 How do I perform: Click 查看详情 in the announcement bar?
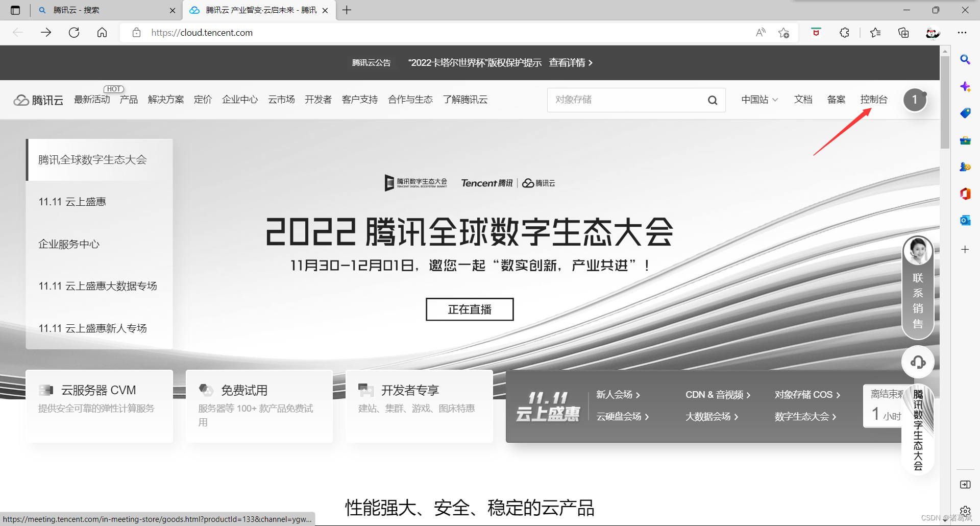point(571,63)
